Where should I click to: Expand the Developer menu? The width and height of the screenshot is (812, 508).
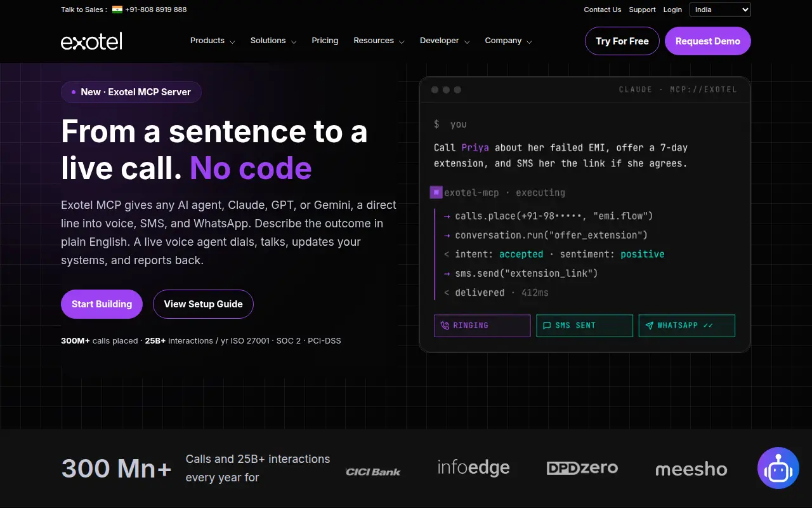[x=445, y=41]
